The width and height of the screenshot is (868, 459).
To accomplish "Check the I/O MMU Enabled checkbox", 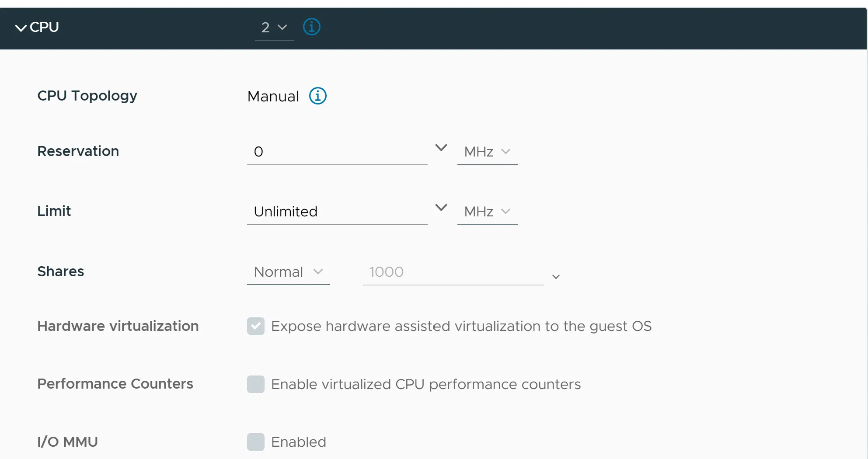I will click(256, 442).
